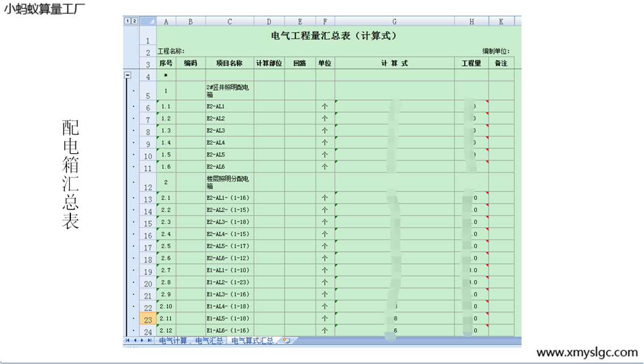
Task: Click the insert new worksheet icon
Action: [x=286, y=341]
